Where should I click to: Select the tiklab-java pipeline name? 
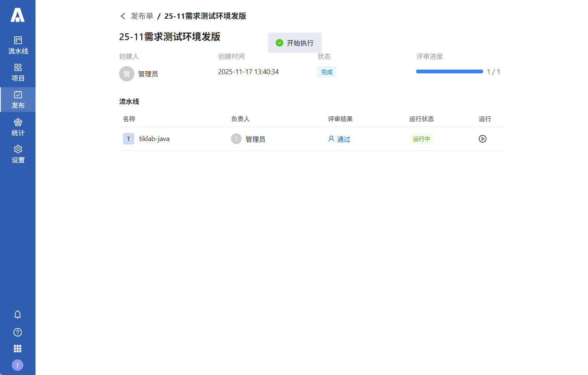click(x=154, y=139)
